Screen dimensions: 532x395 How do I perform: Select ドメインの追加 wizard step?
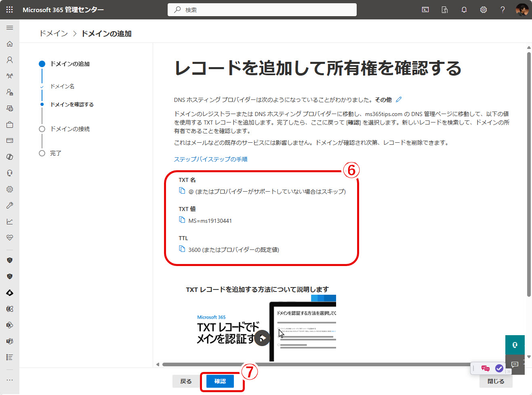tap(70, 64)
